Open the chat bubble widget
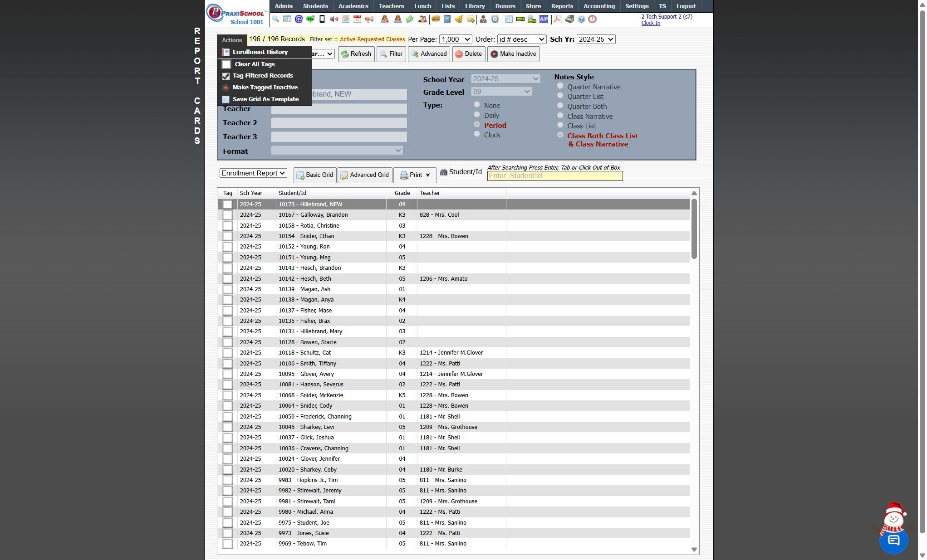Viewport: 927px width, 560px height. 893,540
